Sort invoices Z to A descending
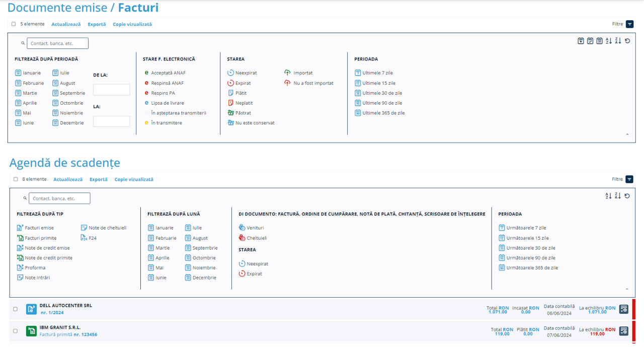The height and width of the screenshot is (350, 644). coord(618,41)
